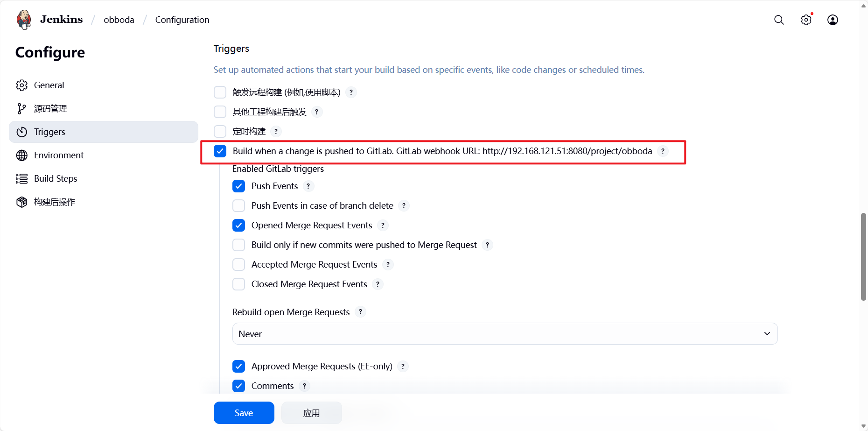Show help for Build only if new commits
The height and width of the screenshot is (431, 868).
coord(488,245)
